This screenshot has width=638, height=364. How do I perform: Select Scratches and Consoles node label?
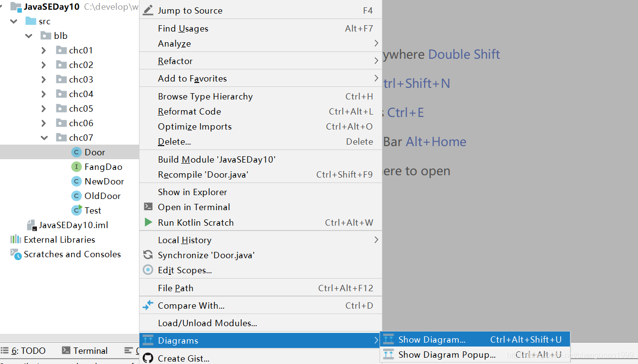pyautogui.click(x=72, y=254)
